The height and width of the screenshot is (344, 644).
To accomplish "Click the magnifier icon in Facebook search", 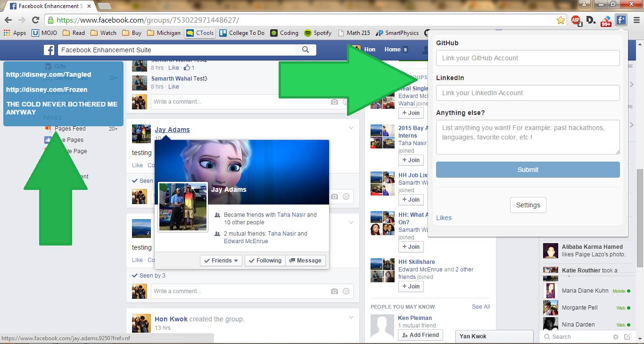I will 305,49.
